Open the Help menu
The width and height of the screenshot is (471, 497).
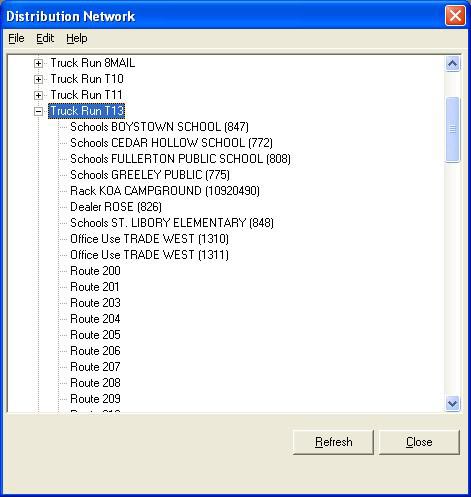(x=77, y=38)
